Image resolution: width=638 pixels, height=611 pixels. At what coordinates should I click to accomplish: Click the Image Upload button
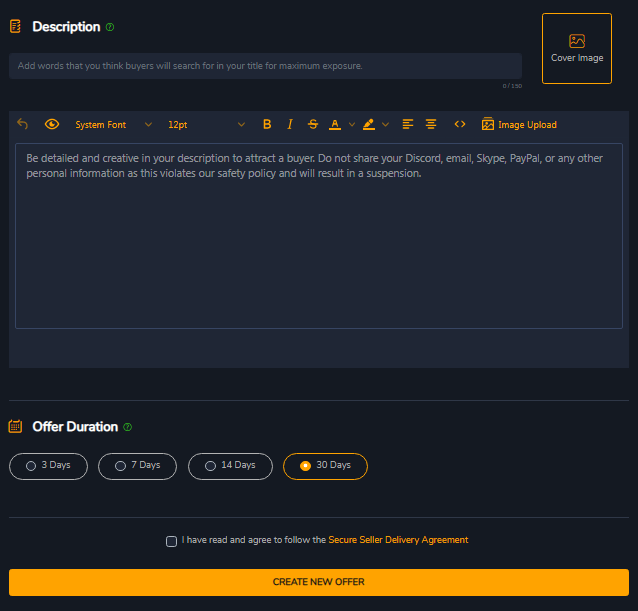click(519, 124)
